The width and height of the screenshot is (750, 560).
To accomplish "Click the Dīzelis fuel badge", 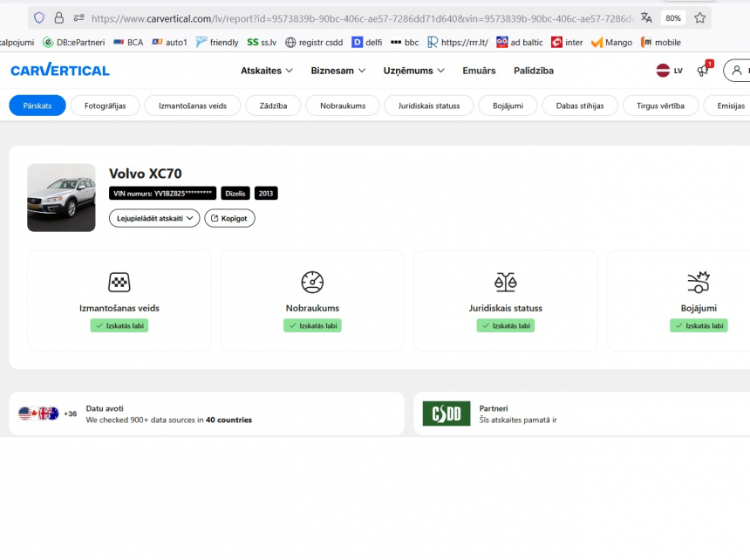I will point(235,193).
